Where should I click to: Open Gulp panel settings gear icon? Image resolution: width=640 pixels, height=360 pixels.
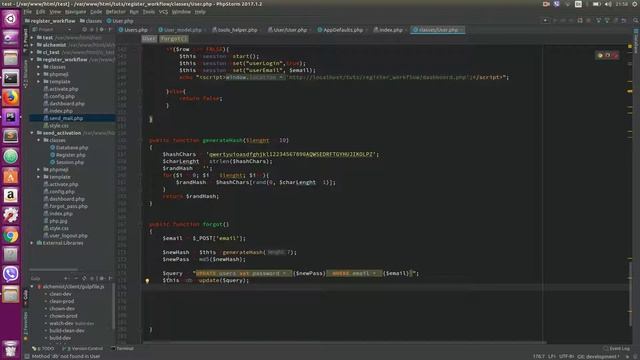click(x=102, y=278)
